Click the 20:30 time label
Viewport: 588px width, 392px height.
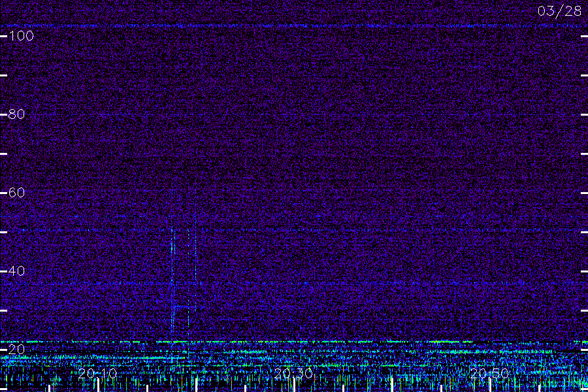click(293, 374)
